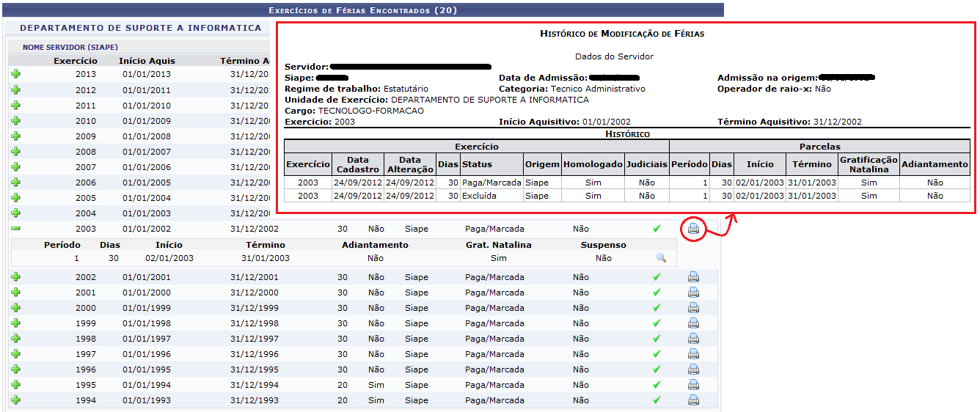Screen dimensions: 980x412
Task: Print history for the 2000 exercise
Action: tap(693, 308)
